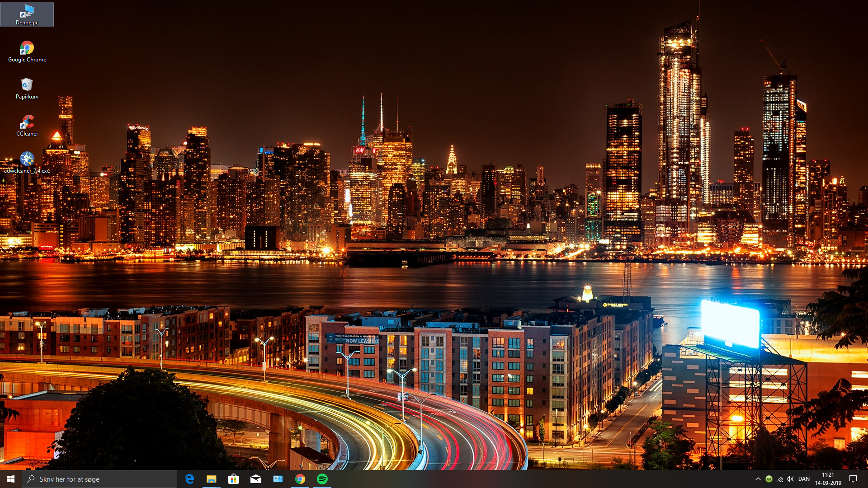
Task: Switch to Chrome in the taskbar
Action: pyautogui.click(x=300, y=479)
